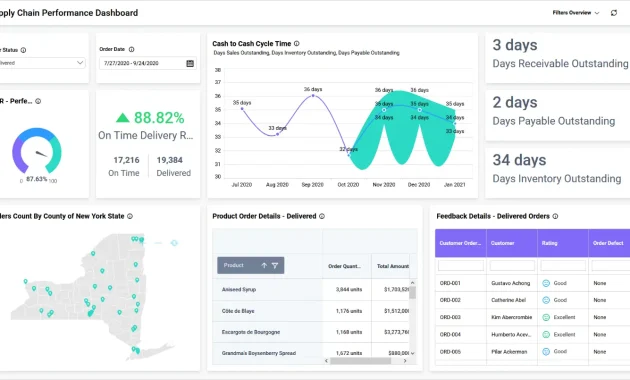Click info icon beside Feedback Details title
Viewport: 630px width, 380px height.
point(555,216)
